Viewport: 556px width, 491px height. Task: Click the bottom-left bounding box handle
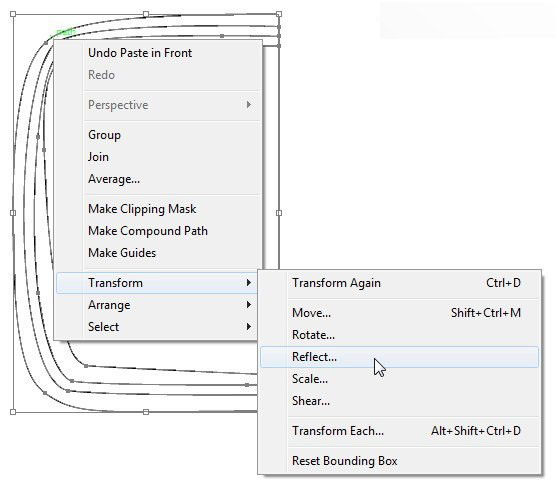(13, 412)
